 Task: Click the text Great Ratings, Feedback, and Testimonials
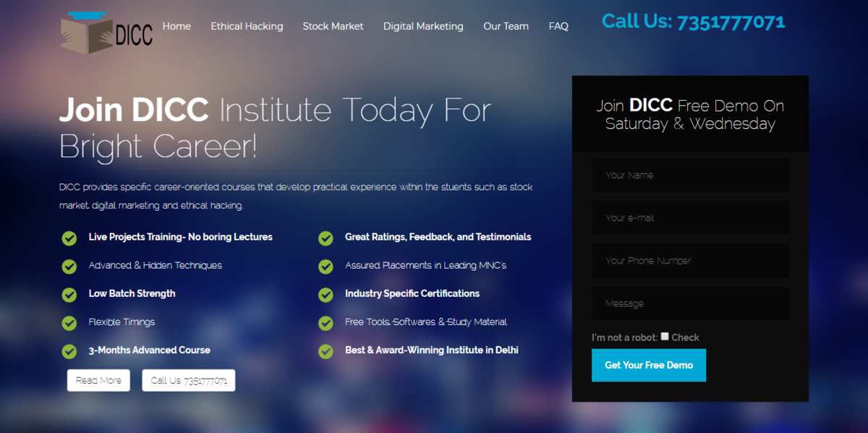438,237
